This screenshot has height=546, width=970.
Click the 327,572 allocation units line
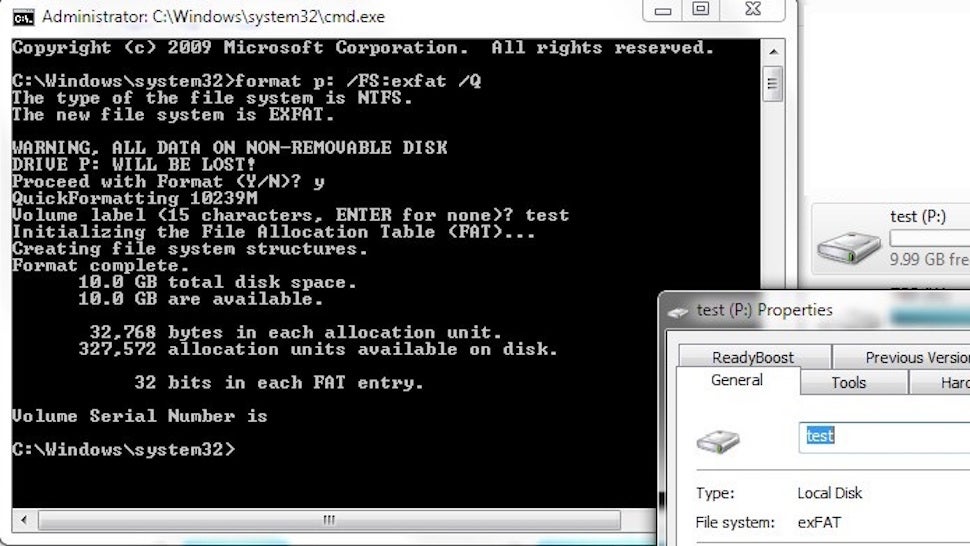tap(318, 349)
